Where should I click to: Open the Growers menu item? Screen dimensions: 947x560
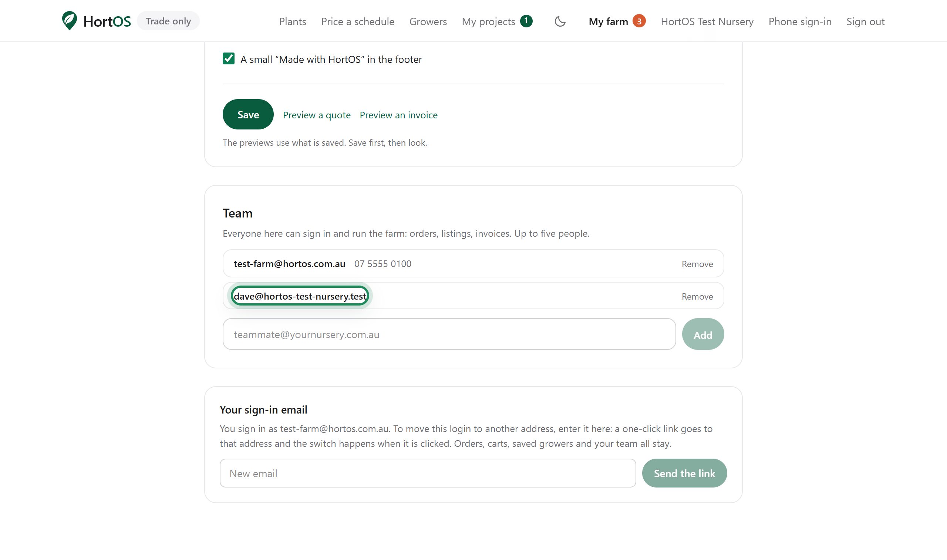pyautogui.click(x=428, y=21)
